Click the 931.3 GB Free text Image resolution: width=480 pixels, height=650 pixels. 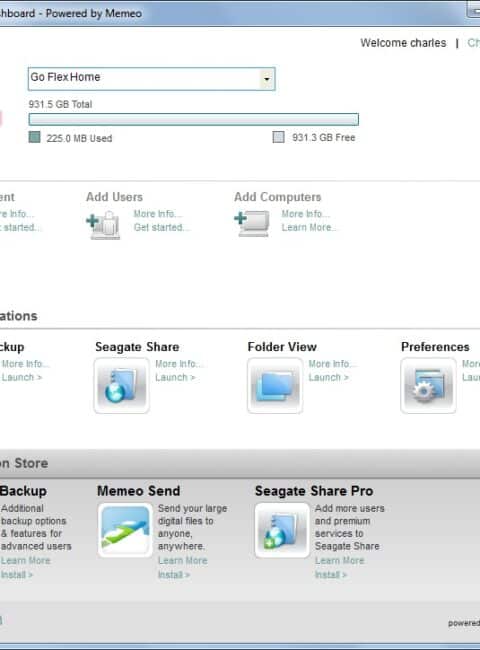[x=324, y=137]
